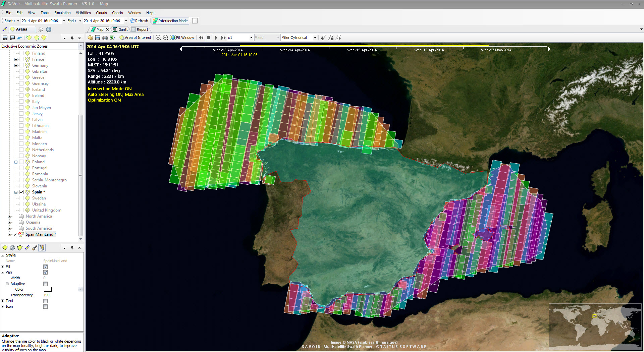Switch to the Gantt tab
The height and width of the screenshot is (352, 644).
120,30
